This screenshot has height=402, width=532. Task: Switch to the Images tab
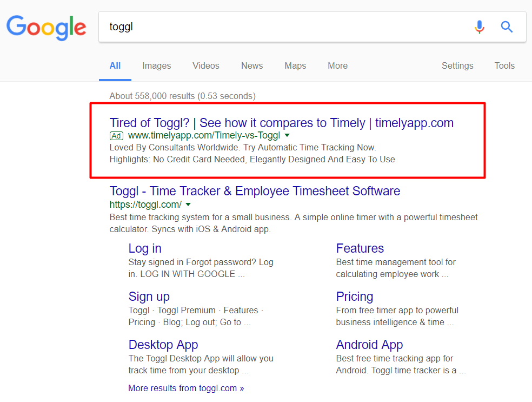coord(156,65)
